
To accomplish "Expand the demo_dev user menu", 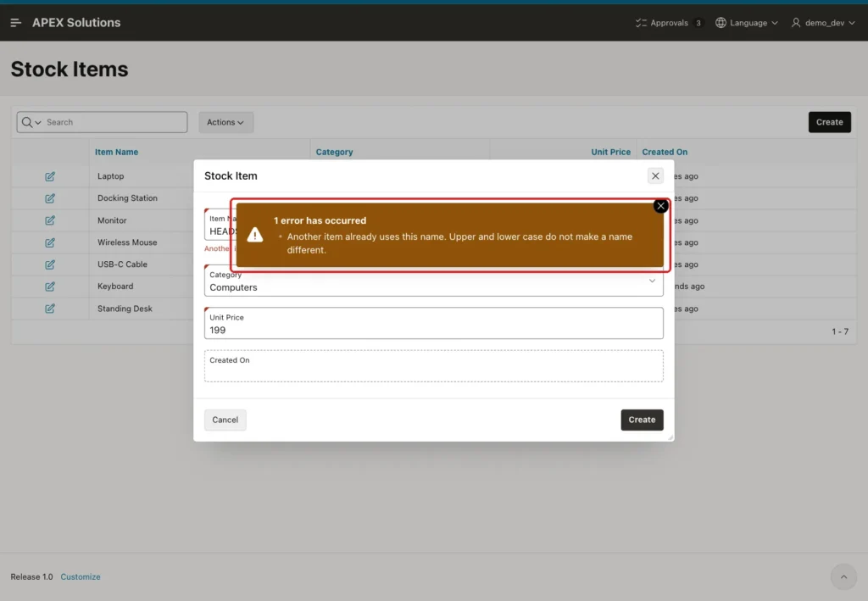I will point(823,23).
